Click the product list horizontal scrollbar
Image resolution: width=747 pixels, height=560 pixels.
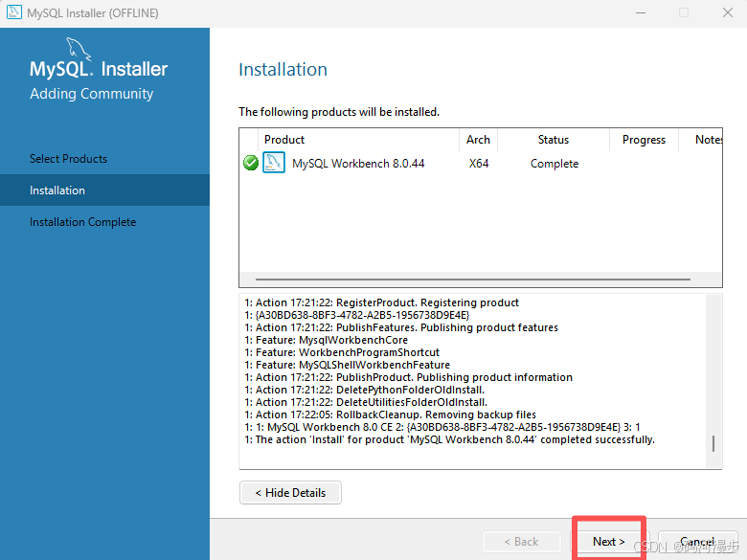(472, 280)
